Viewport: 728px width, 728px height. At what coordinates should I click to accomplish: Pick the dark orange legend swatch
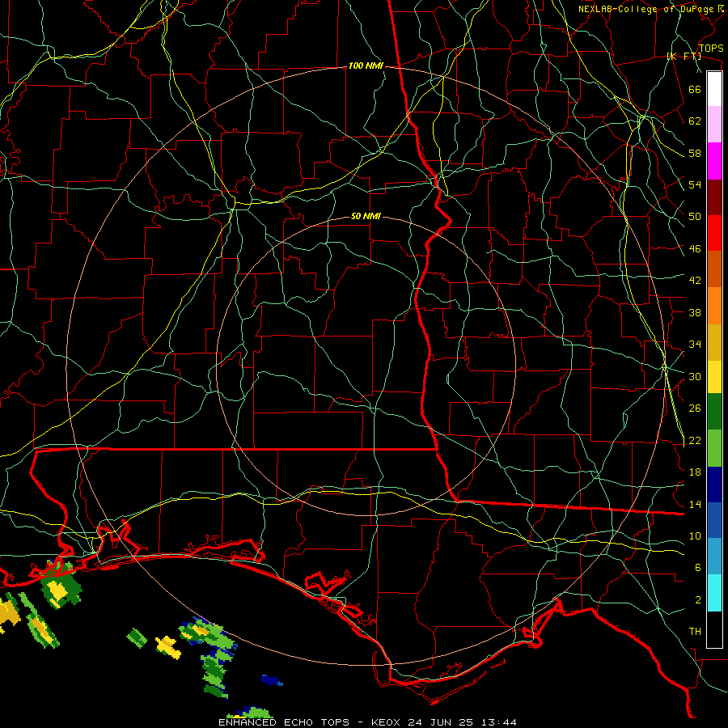pyautogui.click(x=714, y=269)
